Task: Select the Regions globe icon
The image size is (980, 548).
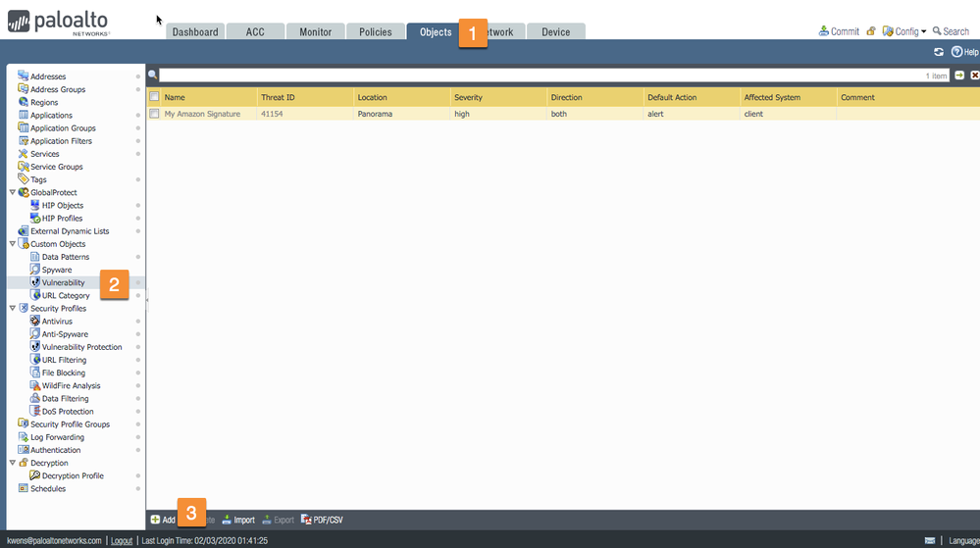Action: click(x=24, y=102)
